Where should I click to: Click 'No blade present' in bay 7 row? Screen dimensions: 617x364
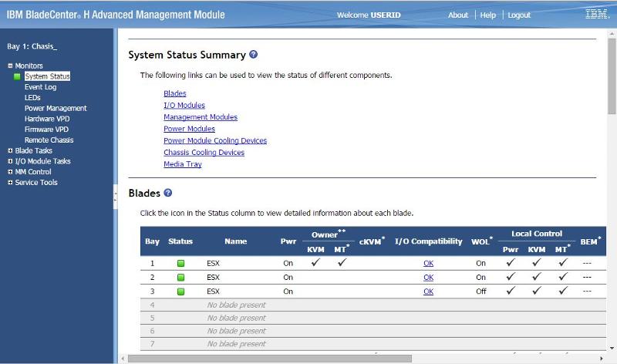click(236, 344)
